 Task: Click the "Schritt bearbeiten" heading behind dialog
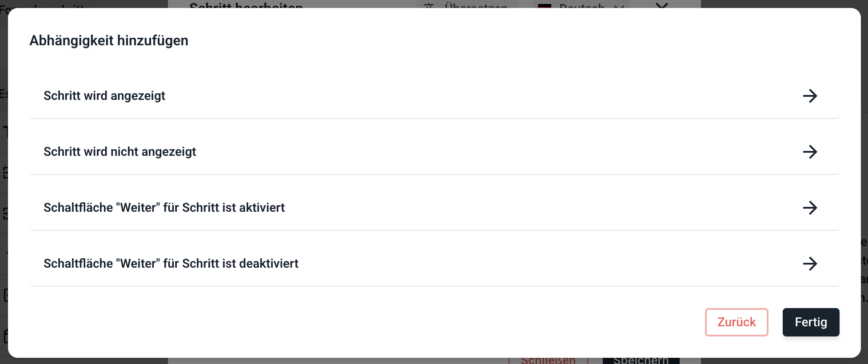246,5
